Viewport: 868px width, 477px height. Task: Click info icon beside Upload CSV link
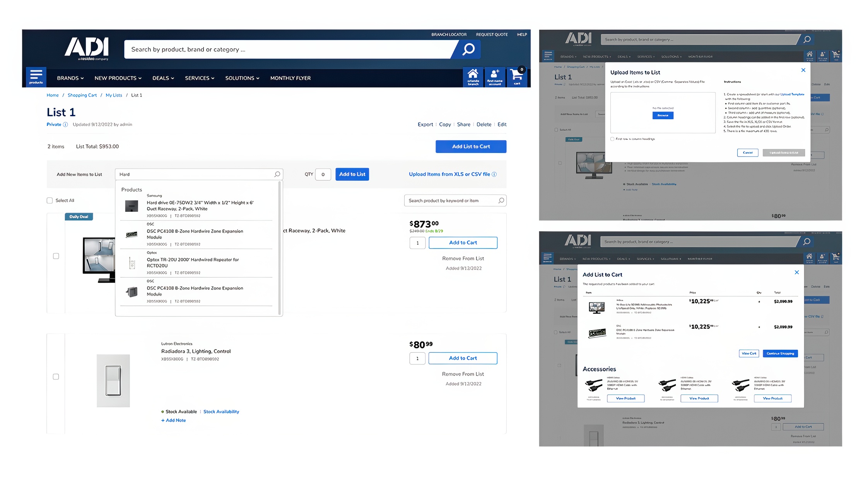pyautogui.click(x=494, y=175)
